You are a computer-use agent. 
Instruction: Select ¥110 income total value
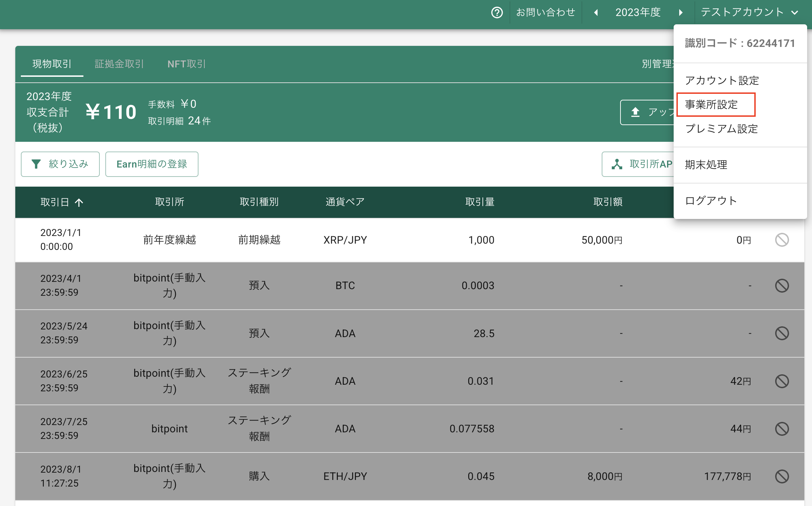coord(111,112)
